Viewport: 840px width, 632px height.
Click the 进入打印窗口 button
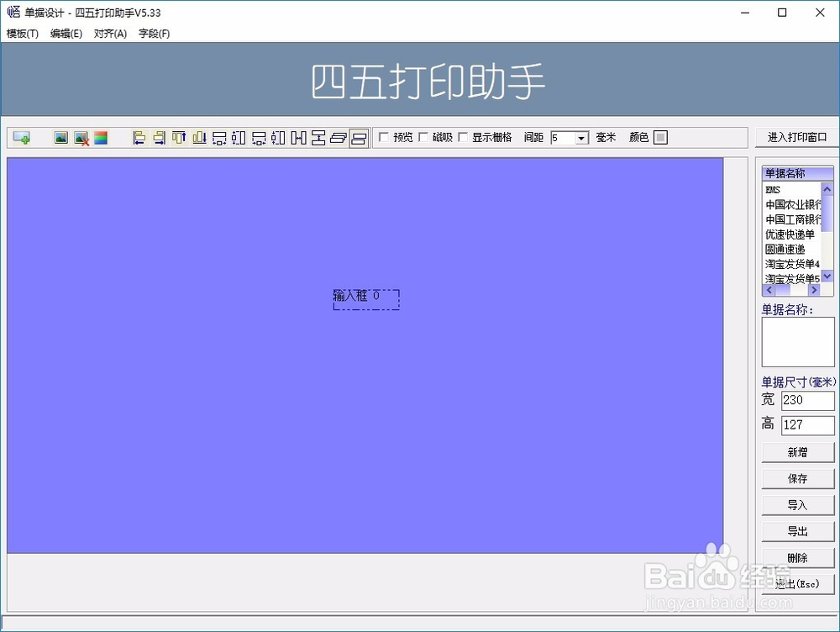point(796,137)
